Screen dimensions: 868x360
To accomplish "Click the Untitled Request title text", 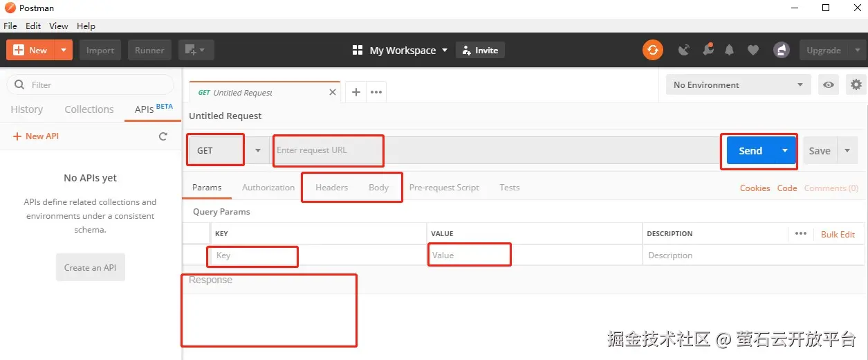I will (x=225, y=116).
